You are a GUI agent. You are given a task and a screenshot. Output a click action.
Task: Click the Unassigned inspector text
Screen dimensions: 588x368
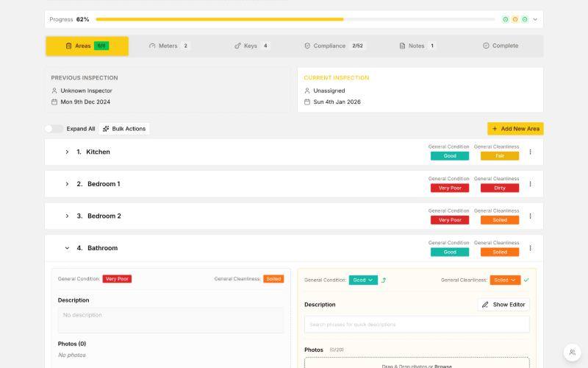point(329,91)
